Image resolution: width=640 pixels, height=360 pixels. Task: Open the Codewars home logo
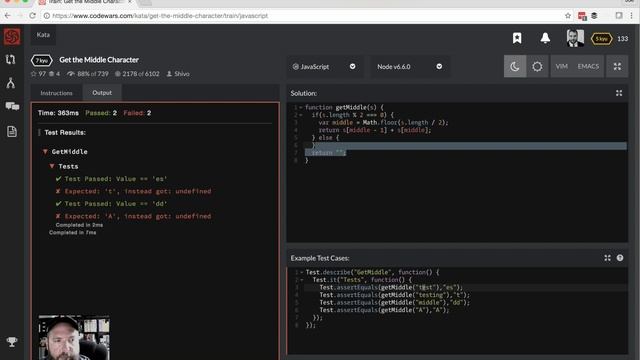coord(12,37)
